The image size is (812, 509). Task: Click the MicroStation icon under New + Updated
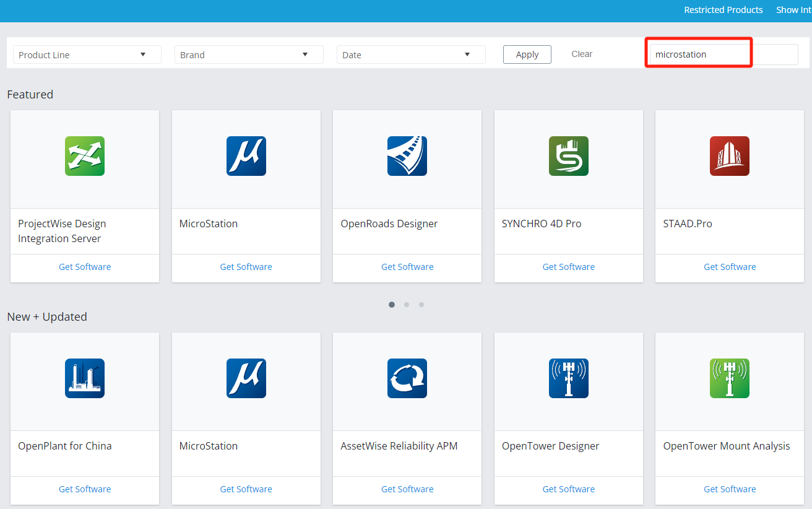click(246, 378)
